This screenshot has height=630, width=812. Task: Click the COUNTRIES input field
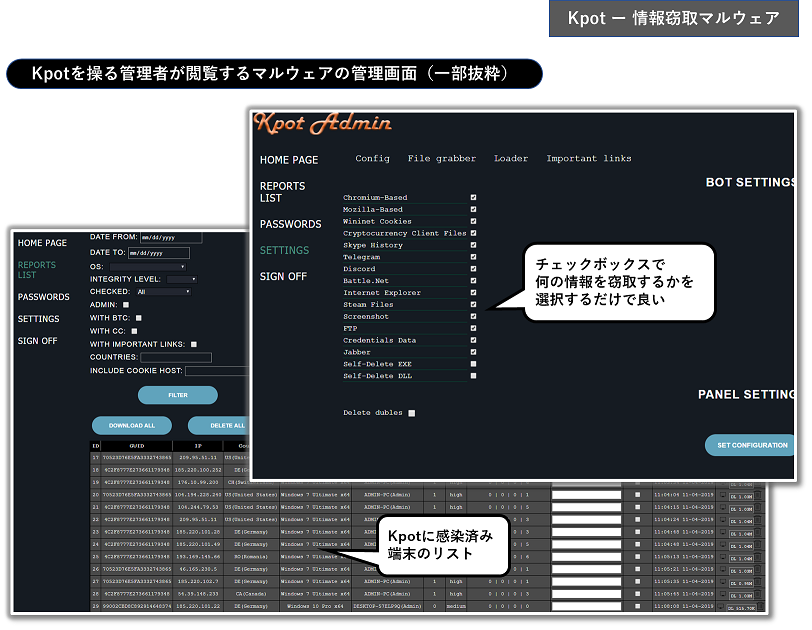click(176, 357)
